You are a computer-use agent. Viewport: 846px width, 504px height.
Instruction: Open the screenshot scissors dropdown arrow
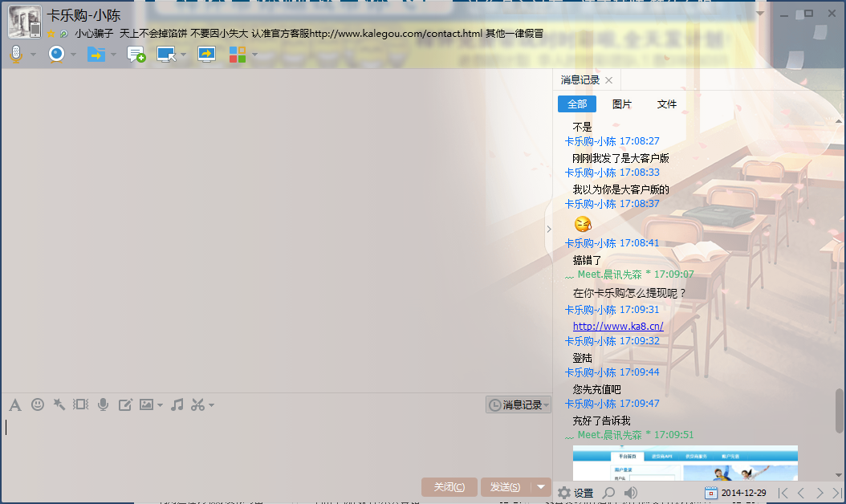212,405
